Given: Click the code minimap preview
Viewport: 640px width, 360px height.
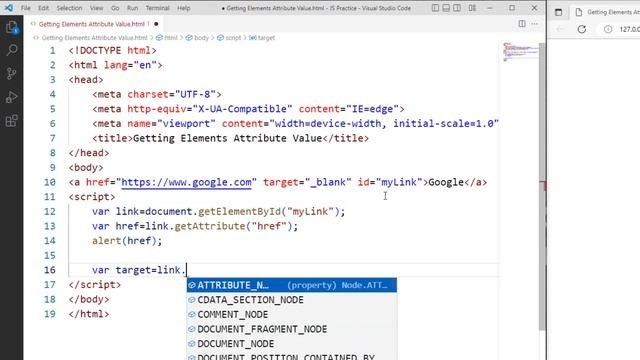Looking at the screenshot, I should coord(520,51).
